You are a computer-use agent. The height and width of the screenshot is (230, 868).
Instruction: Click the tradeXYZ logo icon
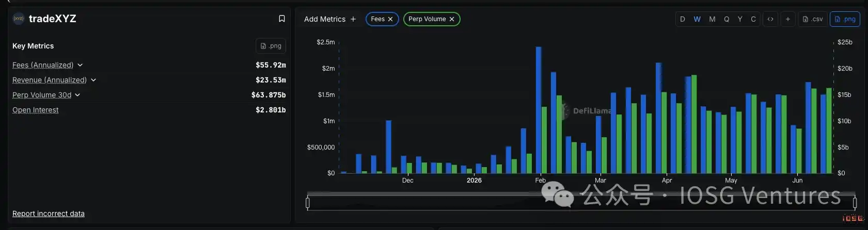tap(19, 19)
